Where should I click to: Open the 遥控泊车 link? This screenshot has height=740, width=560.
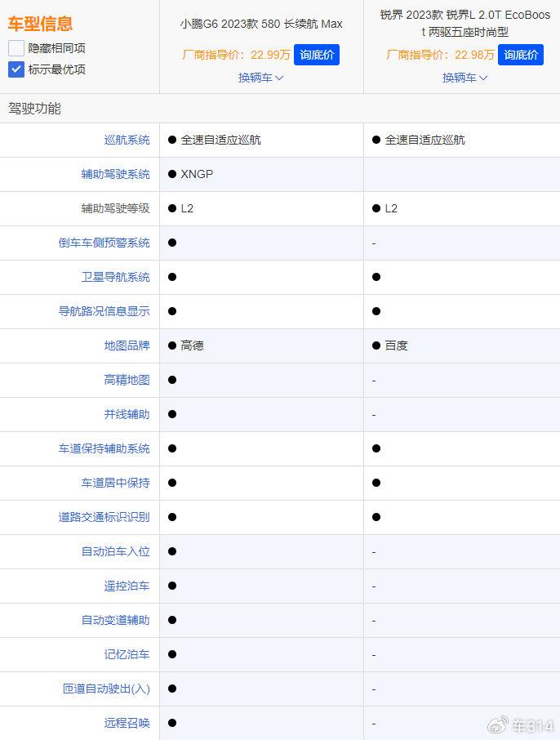[x=127, y=586]
